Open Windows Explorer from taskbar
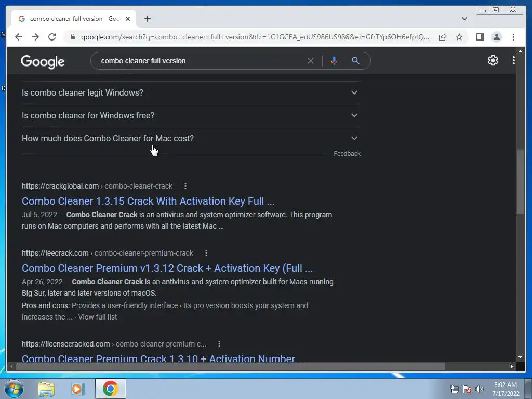 click(x=46, y=389)
